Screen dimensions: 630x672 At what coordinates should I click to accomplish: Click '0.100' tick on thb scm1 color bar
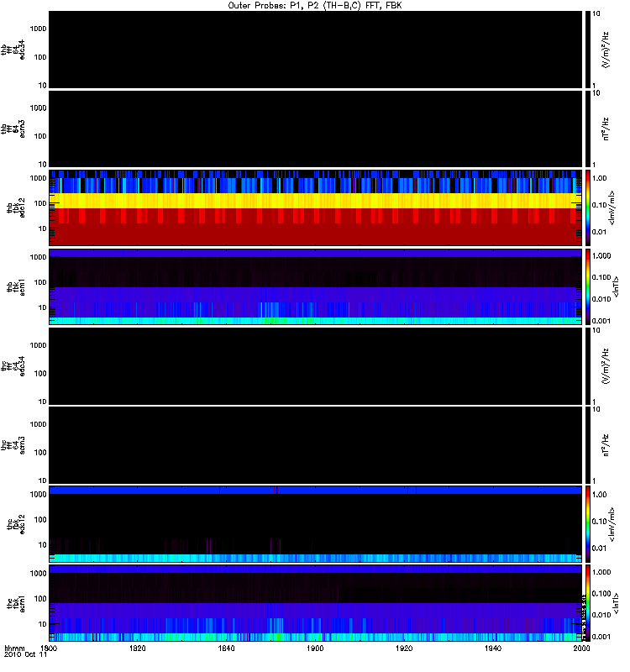601,277
